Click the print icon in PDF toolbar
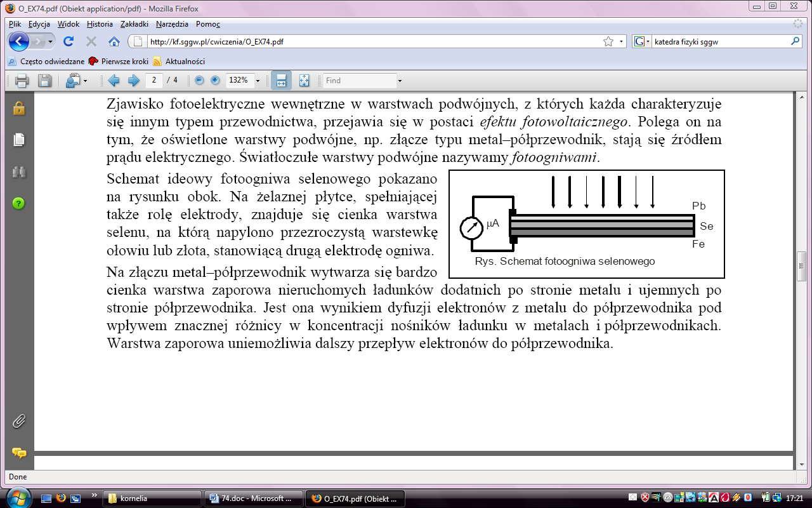The width and height of the screenshot is (812, 508). (x=22, y=81)
